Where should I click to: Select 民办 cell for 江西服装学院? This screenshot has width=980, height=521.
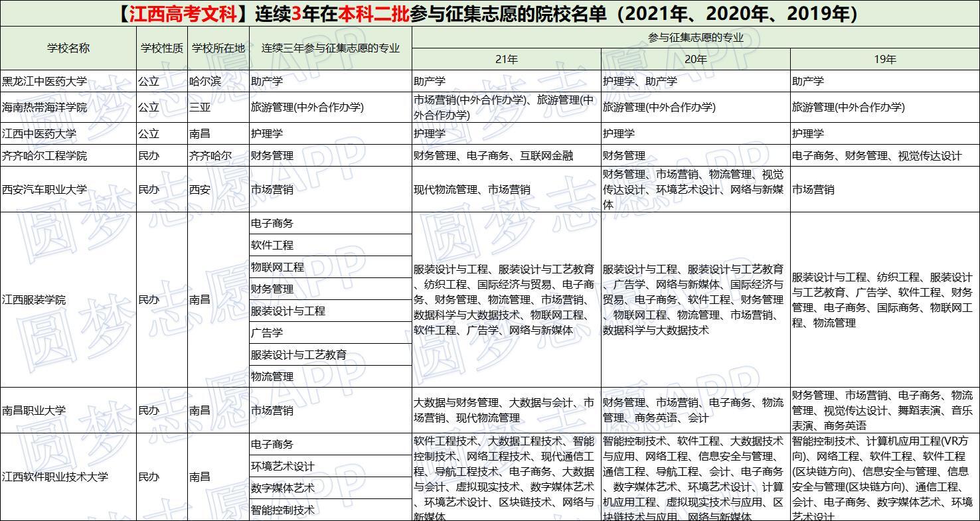tap(162, 299)
